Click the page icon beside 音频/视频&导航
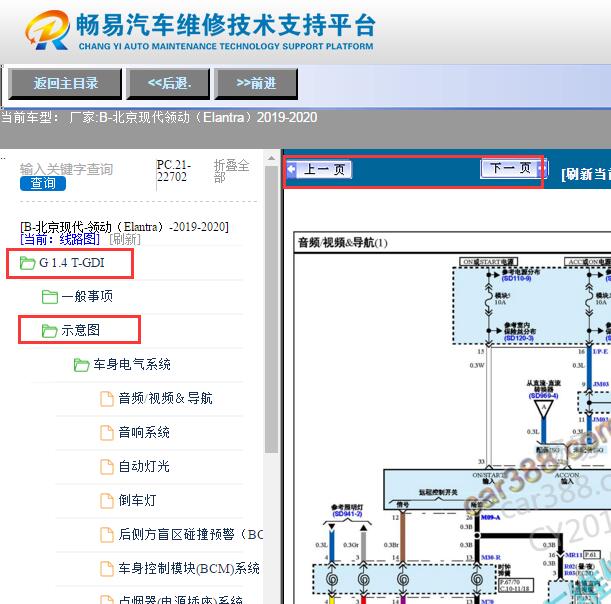This screenshot has height=604, width=611. tap(107, 399)
